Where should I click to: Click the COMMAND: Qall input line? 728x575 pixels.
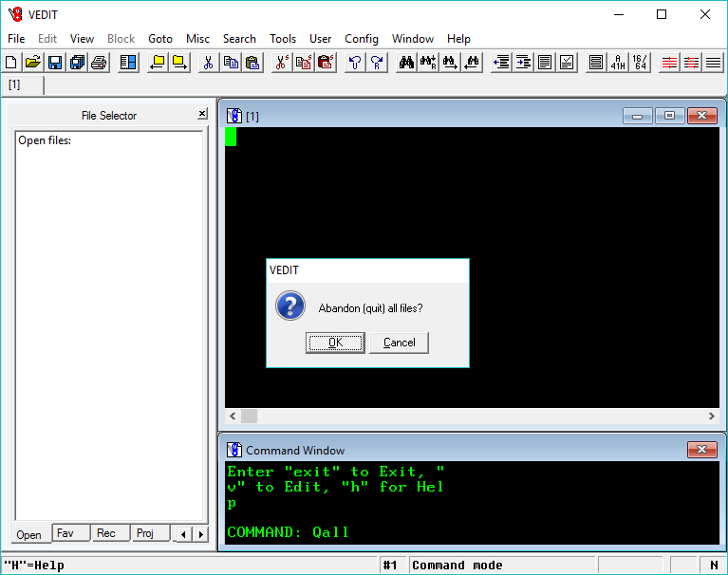[288, 532]
